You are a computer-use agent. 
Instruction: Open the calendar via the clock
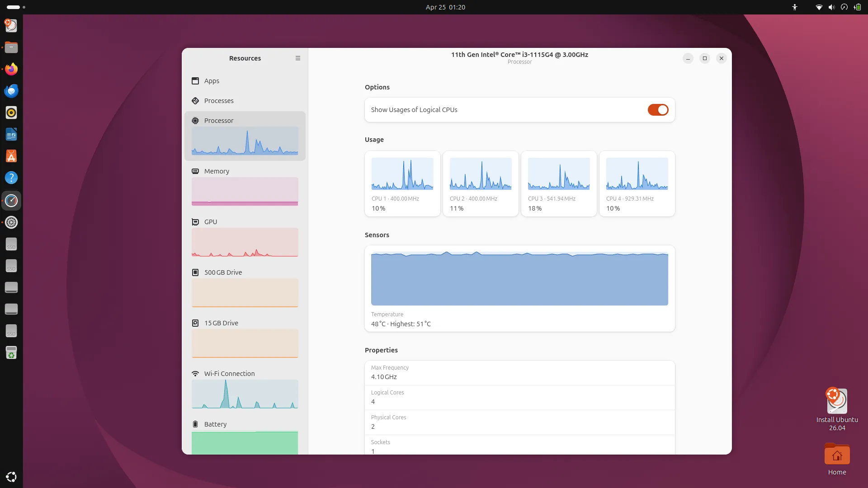point(445,7)
